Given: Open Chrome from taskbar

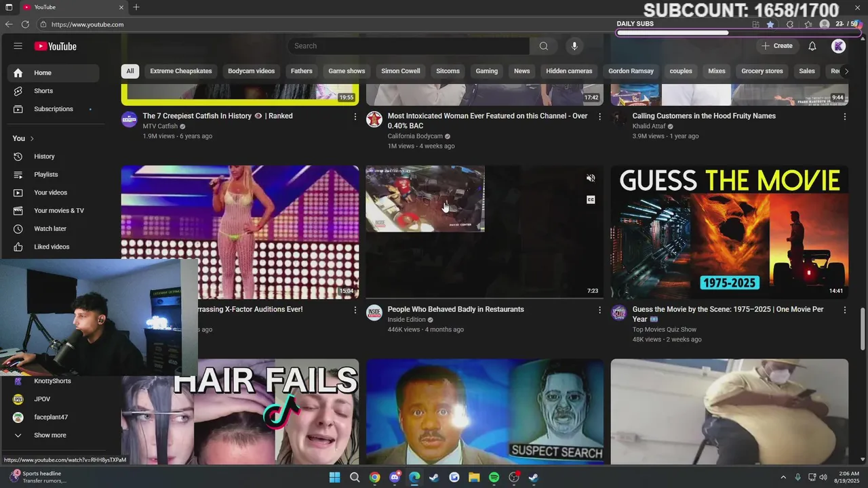Looking at the screenshot, I should [374, 477].
